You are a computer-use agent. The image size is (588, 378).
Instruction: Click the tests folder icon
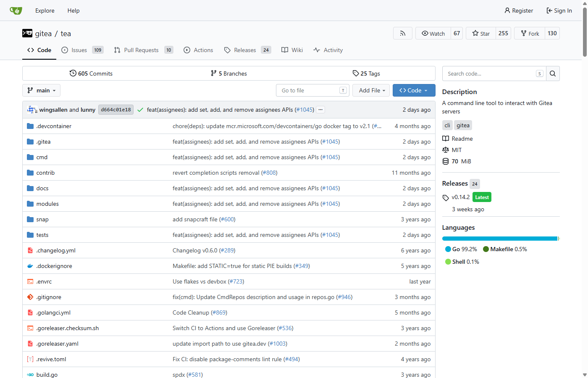coord(30,235)
